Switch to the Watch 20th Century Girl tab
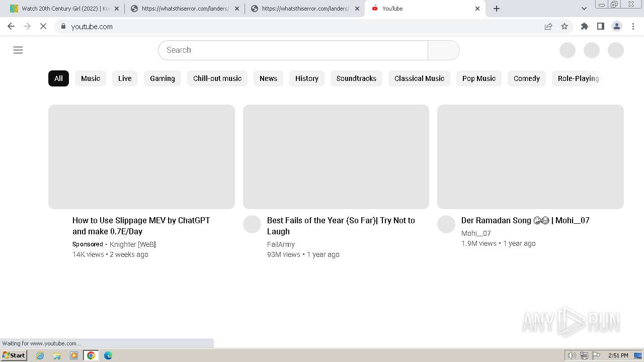Screen dimensions: 644x362 (64, 9)
